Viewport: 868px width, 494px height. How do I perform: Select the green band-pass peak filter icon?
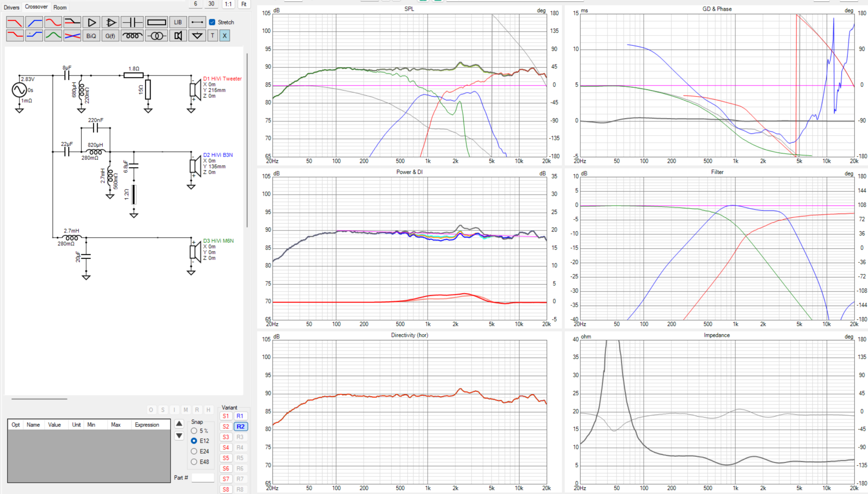pyautogui.click(x=53, y=36)
